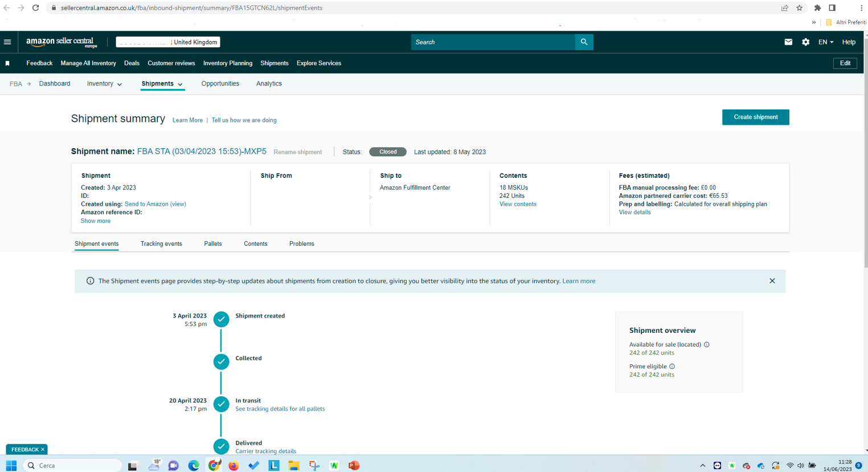The width and height of the screenshot is (868, 472).
Task: Open Analytics in the FBA nav
Action: 269,84
